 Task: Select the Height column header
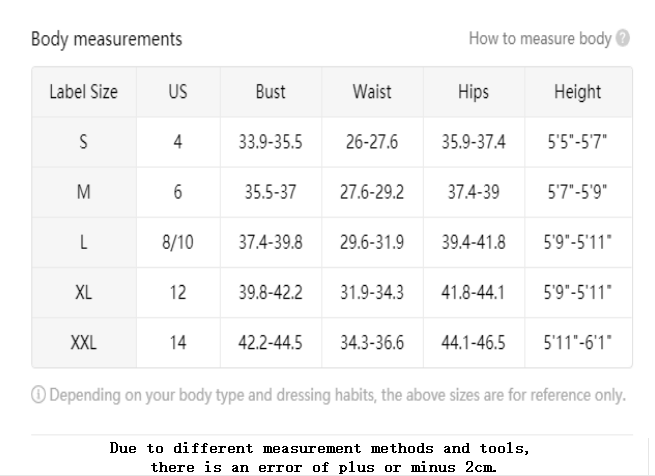(x=578, y=92)
